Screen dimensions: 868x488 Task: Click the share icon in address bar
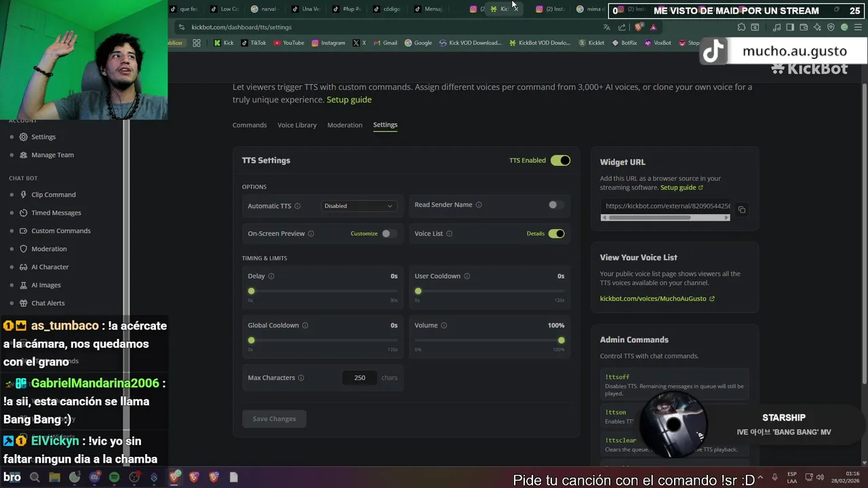pyautogui.click(x=622, y=27)
